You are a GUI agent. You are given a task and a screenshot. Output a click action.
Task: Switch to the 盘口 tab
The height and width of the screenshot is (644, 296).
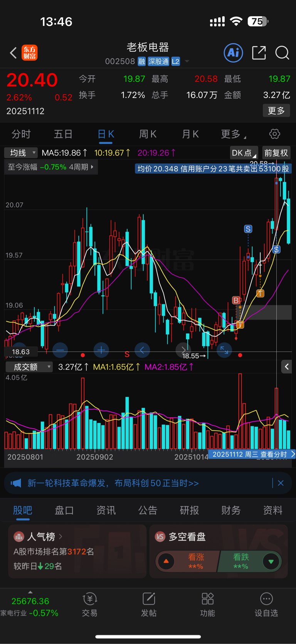pos(64,510)
